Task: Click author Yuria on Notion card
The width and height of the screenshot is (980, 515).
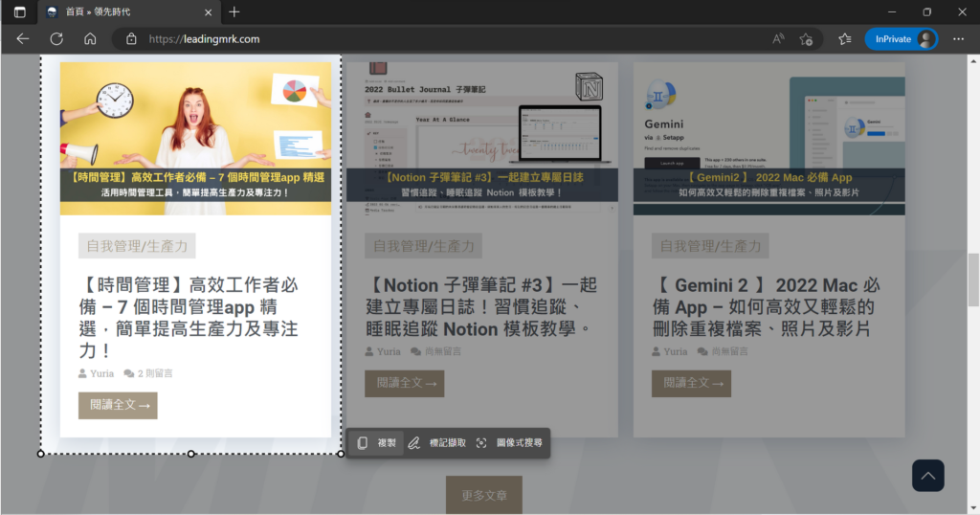Action: [x=389, y=351]
